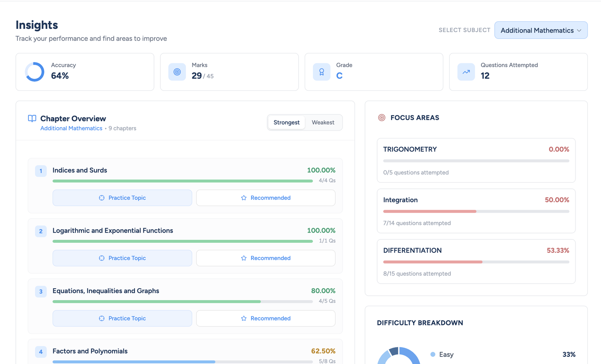
Task: Open the Additional Mathematics subject dropdown
Action: click(x=541, y=30)
